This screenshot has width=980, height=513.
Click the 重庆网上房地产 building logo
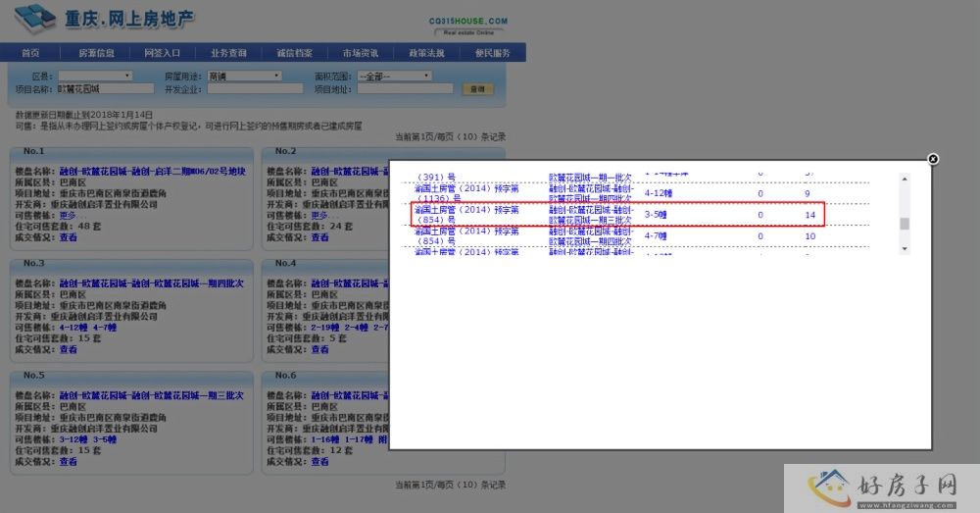pyautogui.click(x=34, y=18)
